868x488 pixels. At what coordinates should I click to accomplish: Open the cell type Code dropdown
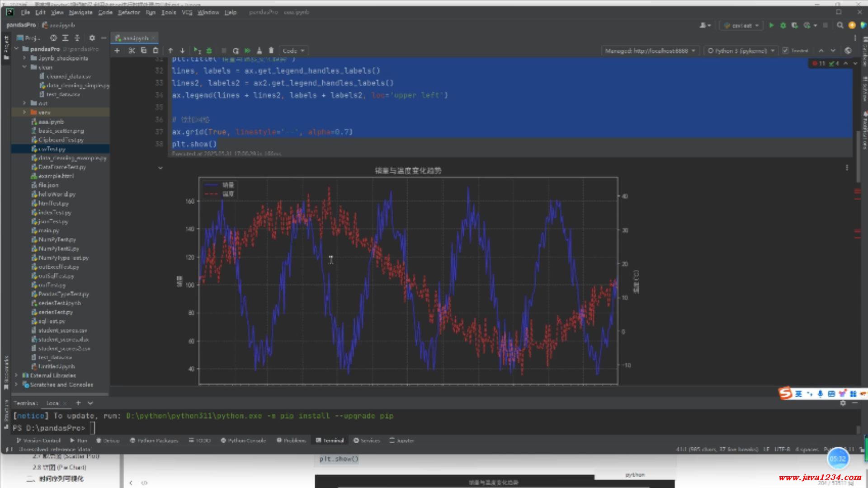(x=293, y=51)
